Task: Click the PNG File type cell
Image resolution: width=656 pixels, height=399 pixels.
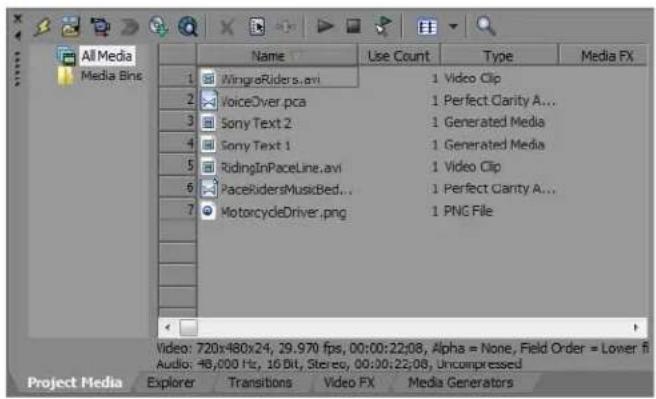Action: [x=468, y=211]
